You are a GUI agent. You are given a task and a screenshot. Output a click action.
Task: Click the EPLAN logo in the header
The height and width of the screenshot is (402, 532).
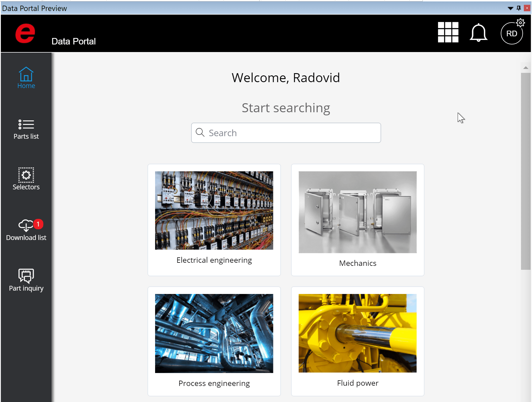[x=25, y=33]
